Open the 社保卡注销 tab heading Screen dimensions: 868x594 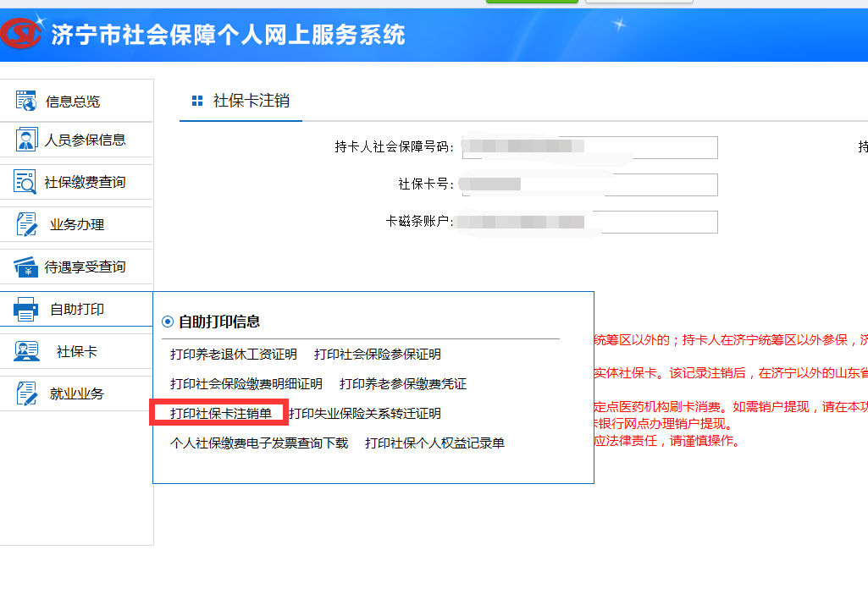[x=251, y=100]
